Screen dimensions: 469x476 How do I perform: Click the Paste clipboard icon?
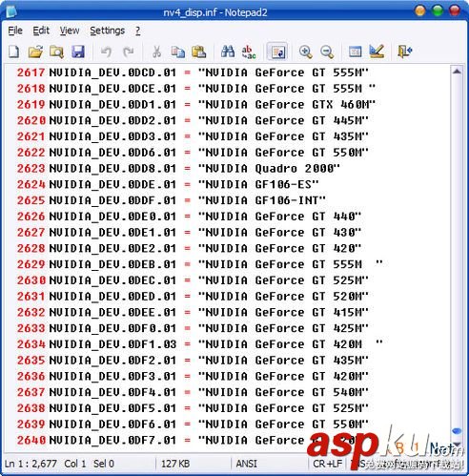199,52
